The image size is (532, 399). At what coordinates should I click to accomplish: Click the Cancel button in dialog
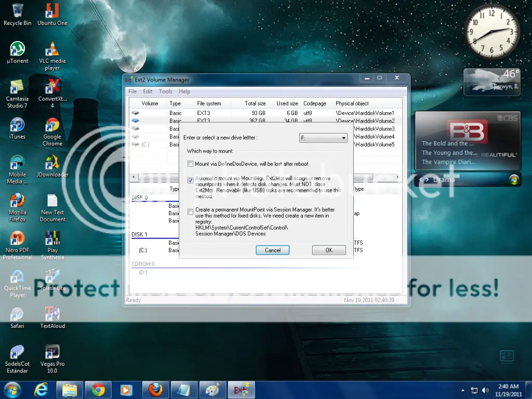(272, 250)
